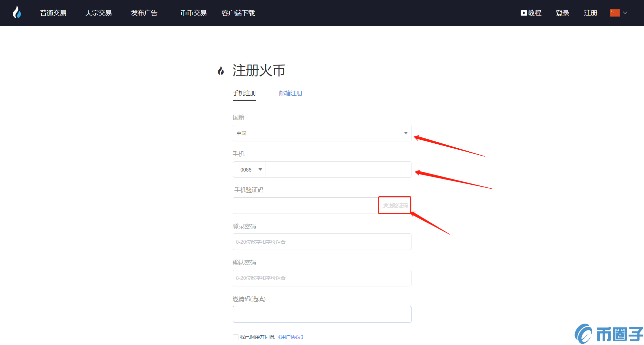Click the Huobi flame logo in navbar
Screen dimensions: 644x345
click(17, 13)
